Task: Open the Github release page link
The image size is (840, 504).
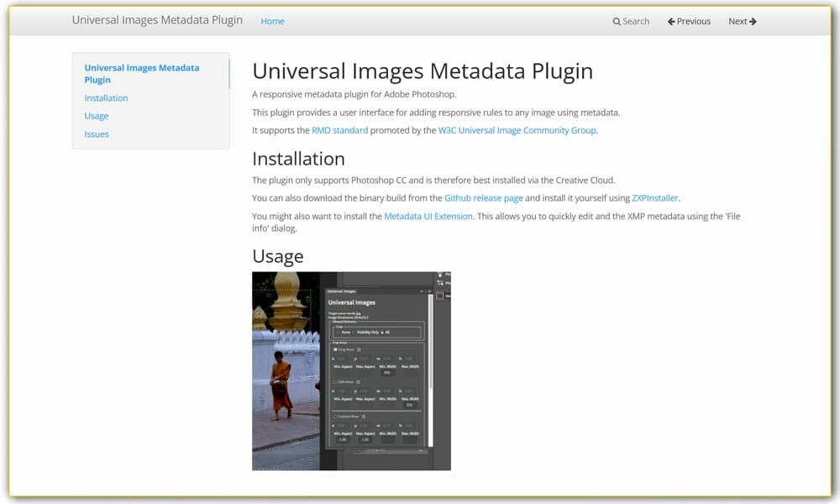Action: [483, 197]
